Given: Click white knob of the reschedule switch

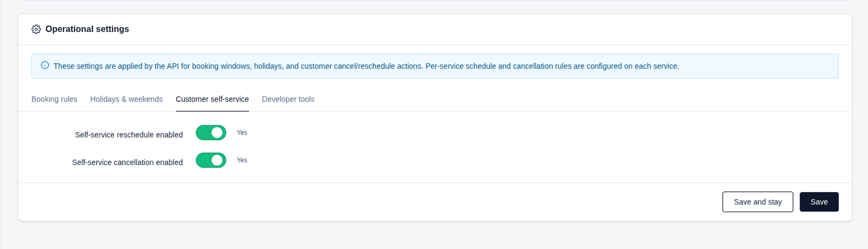Looking at the screenshot, I should [218, 132].
